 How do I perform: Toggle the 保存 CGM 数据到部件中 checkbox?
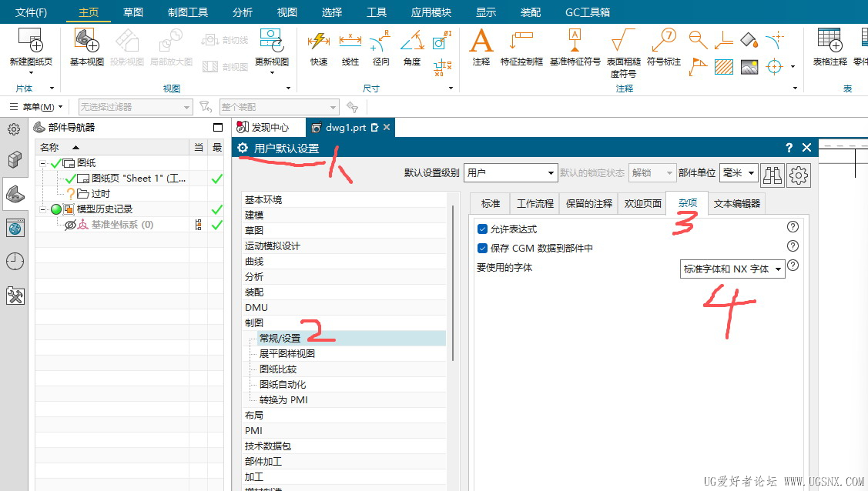click(x=482, y=249)
